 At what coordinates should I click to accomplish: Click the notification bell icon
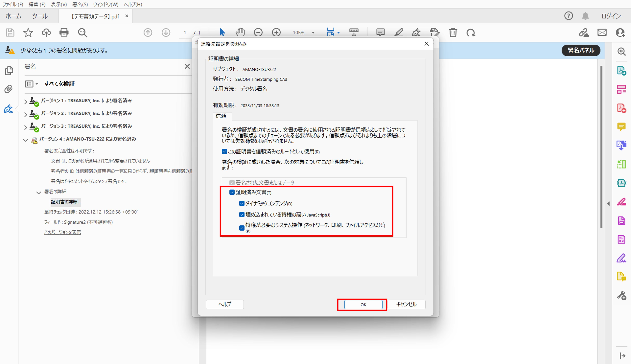coord(585,16)
